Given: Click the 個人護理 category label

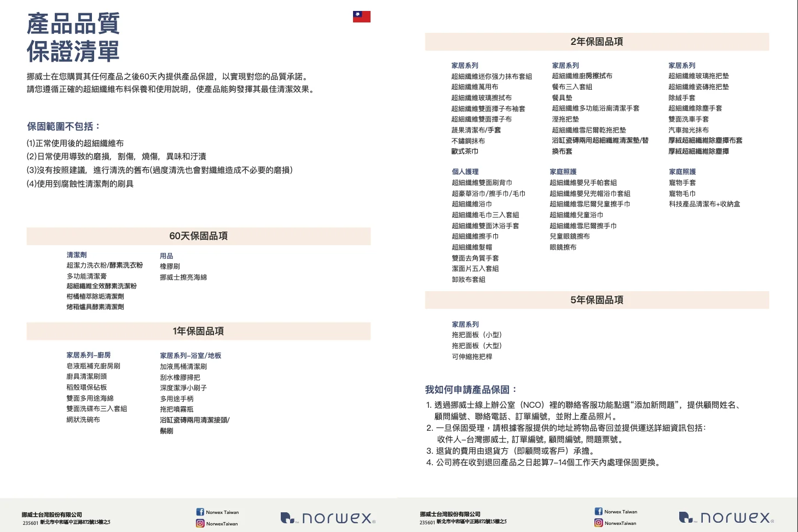Looking at the screenshot, I should [465, 172].
